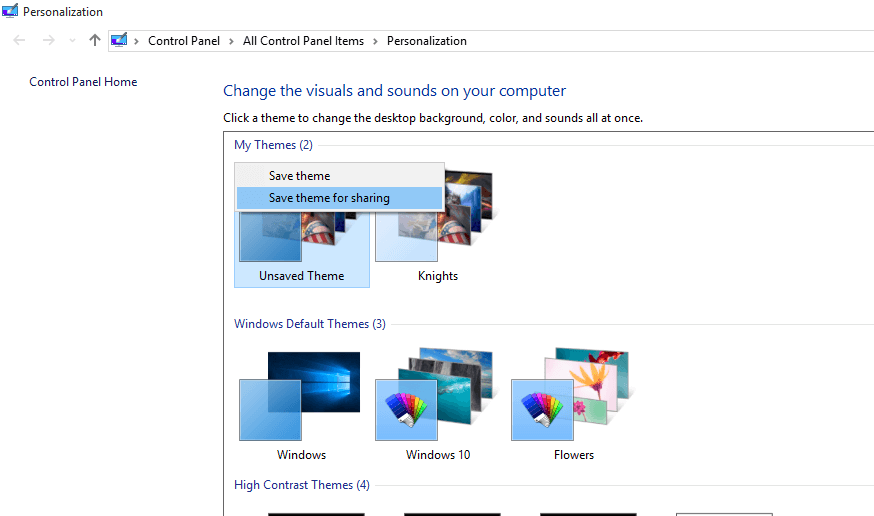The width and height of the screenshot is (874, 516).
Task: Go forward with the forward arrow
Action: [x=48, y=41]
